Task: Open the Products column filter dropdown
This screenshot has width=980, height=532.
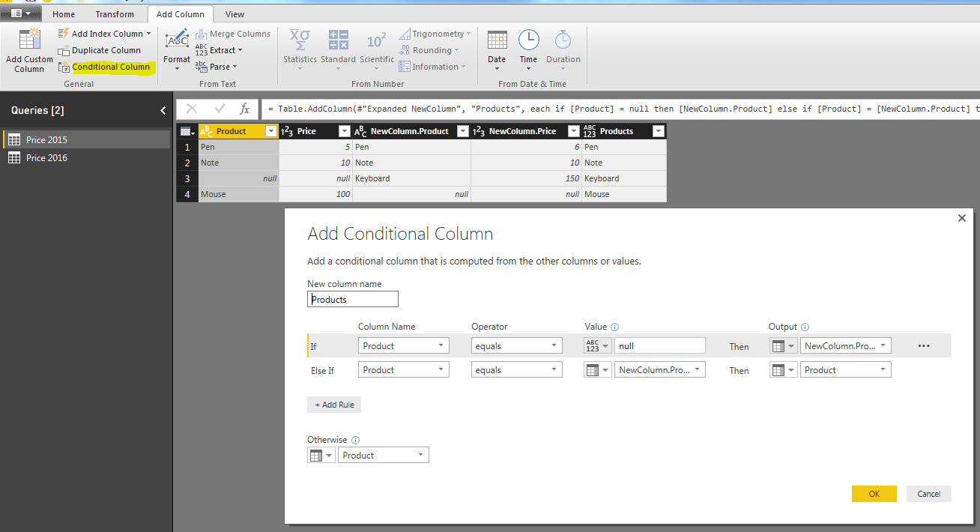Action: [x=659, y=131]
